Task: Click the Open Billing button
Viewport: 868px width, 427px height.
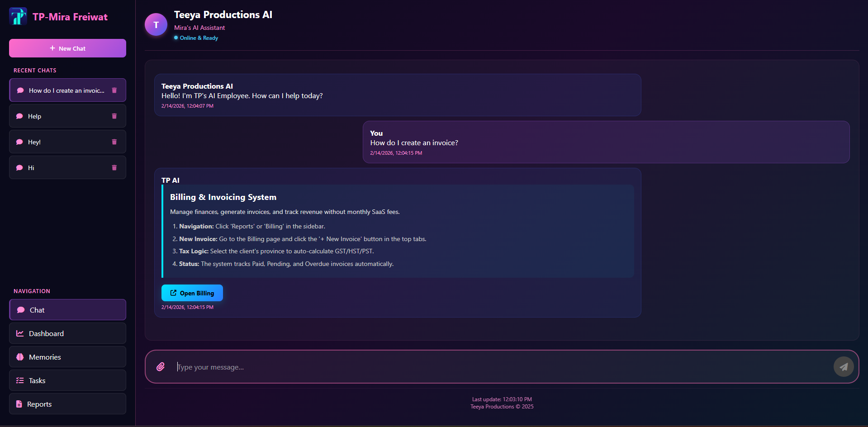Action: click(x=192, y=293)
